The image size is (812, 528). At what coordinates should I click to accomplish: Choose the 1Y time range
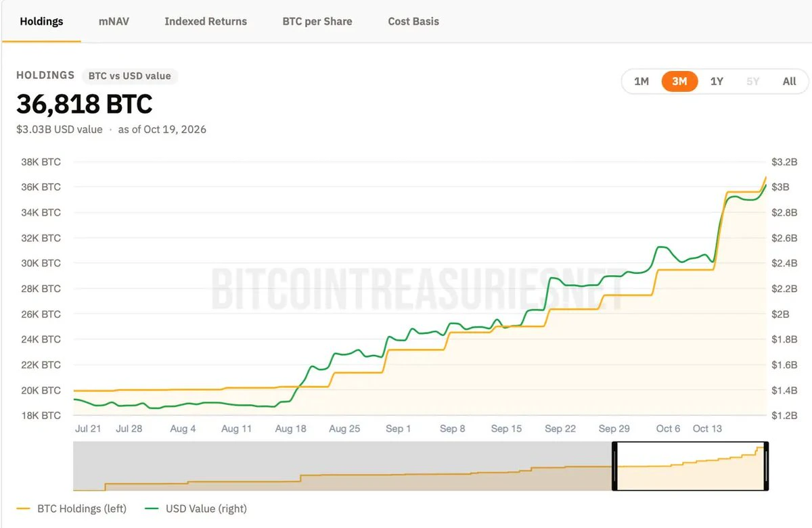coord(717,81)
